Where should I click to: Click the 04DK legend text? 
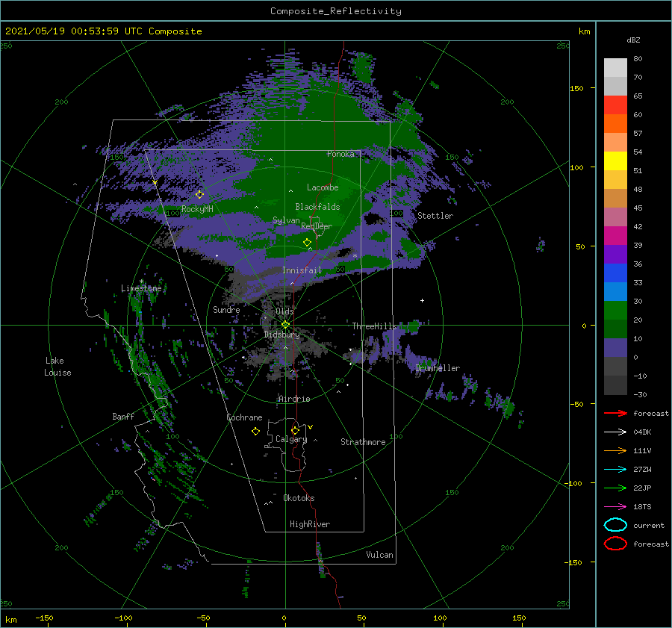(642, 432)
